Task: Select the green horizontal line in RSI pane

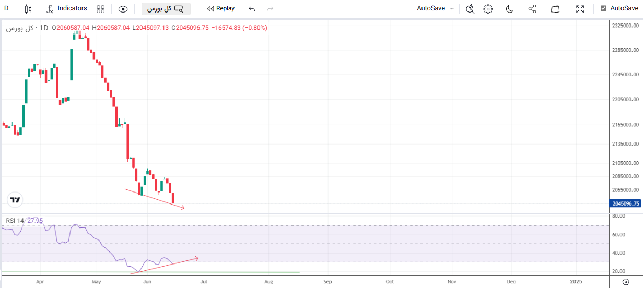Action: [150, 272]
